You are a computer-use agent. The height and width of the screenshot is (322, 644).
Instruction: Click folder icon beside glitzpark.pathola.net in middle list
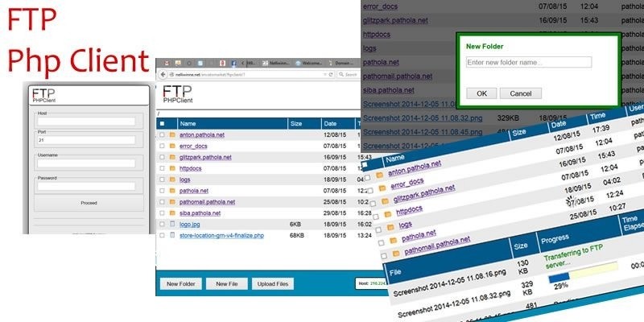pyautogui.click(x=171, y=158)
